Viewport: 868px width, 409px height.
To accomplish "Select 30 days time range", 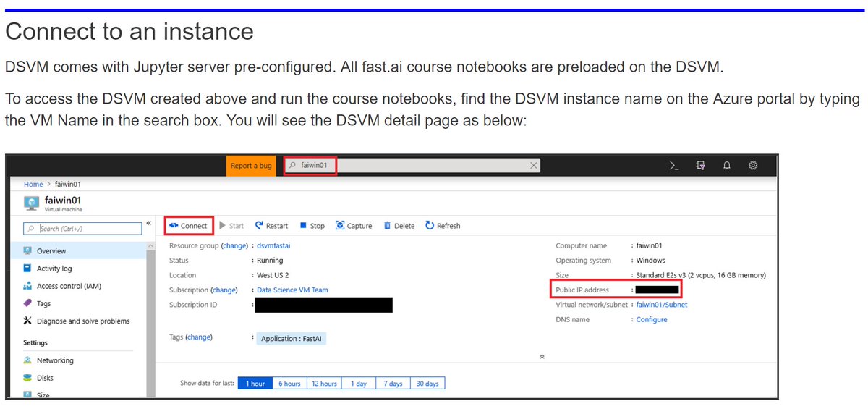I will pos(427,384).
